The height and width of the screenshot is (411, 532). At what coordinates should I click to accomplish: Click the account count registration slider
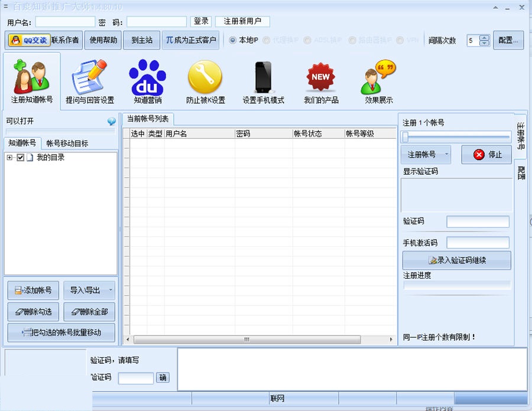point(456,137)
